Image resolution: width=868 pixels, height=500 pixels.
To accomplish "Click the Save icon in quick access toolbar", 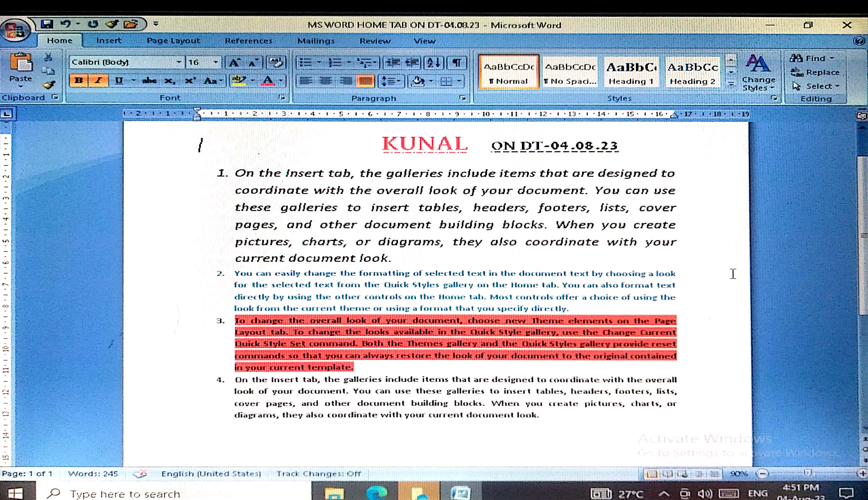I will (47, 24).
